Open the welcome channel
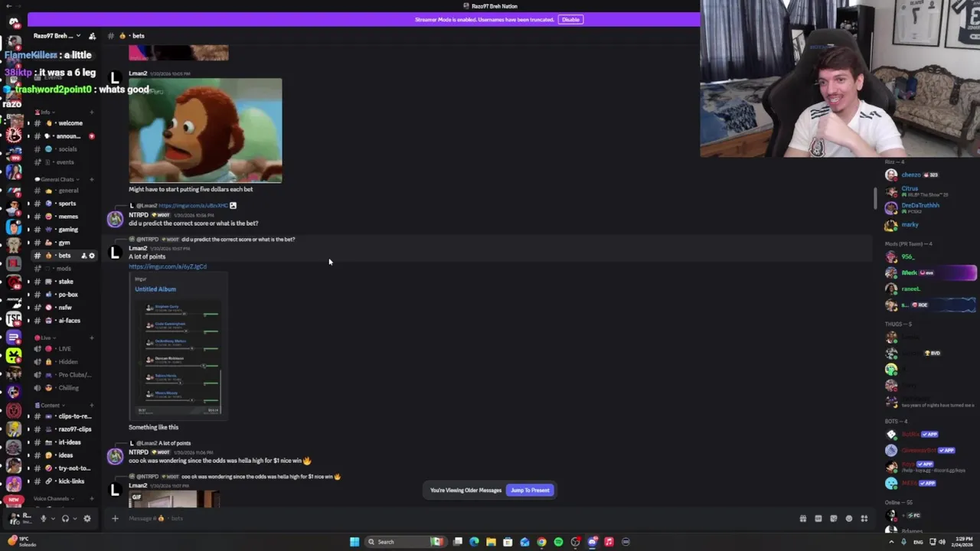 (65, 123)
